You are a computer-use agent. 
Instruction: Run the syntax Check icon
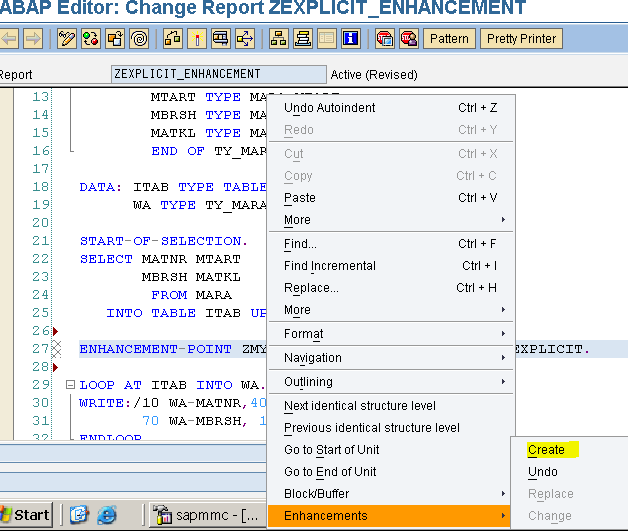(173, 39)
